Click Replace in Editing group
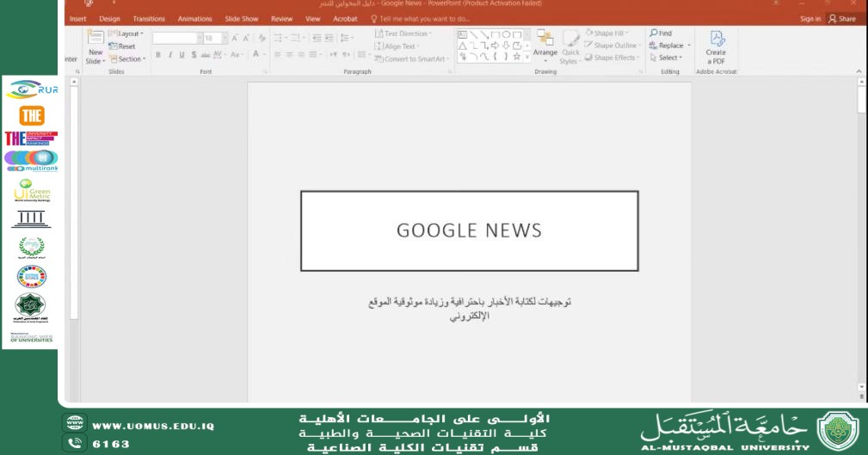This screenshot has width=868, height=455. point(670,46)
